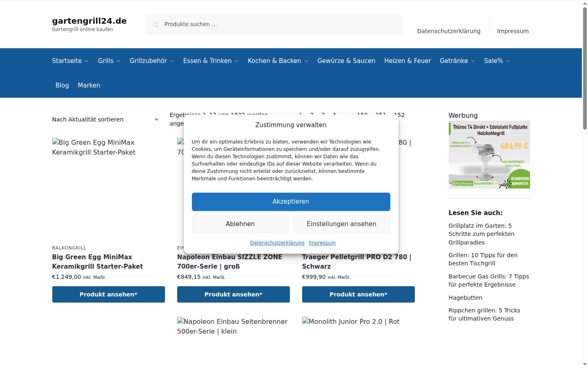This screenshot has width=588, height=368.
Task: Open the Nach Aktualität sortieren dropdown
Action: point(105,119)
